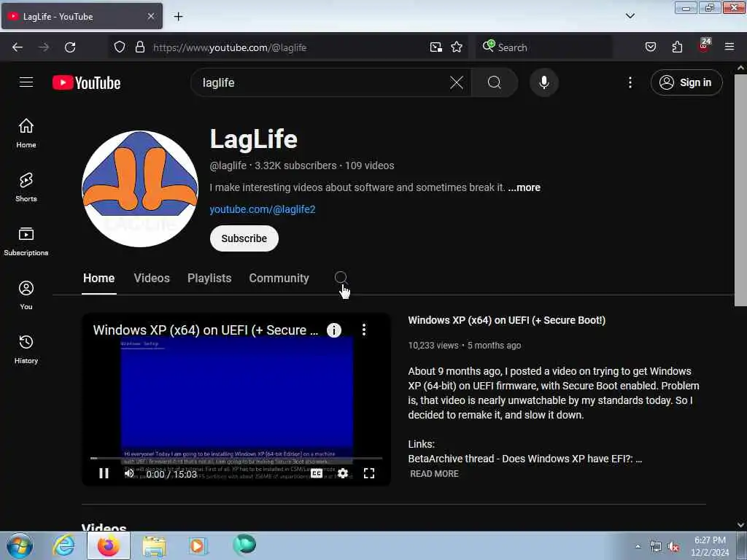Open Shorts in sidebar
The width and height of the screenshot is (747, 560).
[26, 187]
